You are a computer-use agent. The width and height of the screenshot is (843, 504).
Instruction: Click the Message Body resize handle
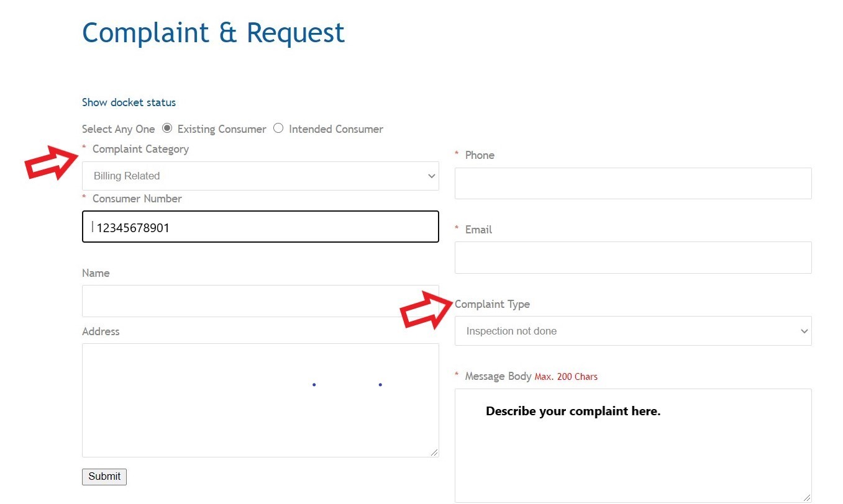(807, 497)
